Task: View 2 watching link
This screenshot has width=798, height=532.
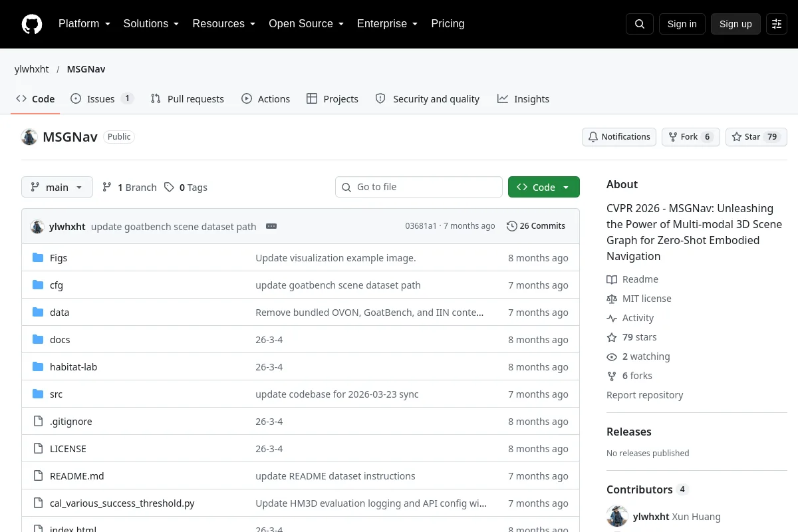Action: point(638,356)
